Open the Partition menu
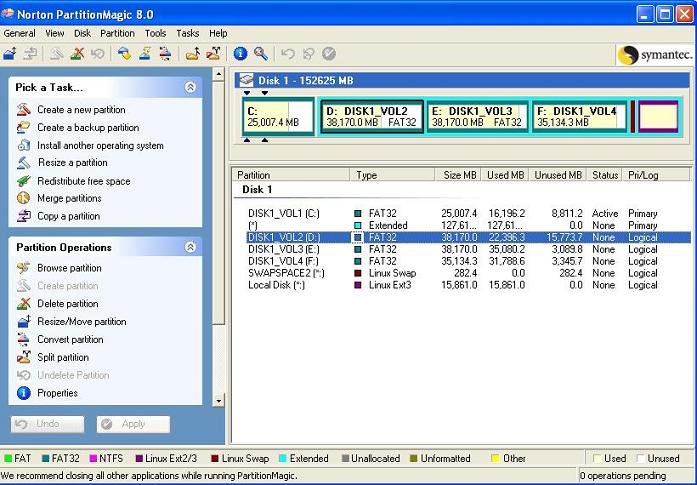 [117, 33]
